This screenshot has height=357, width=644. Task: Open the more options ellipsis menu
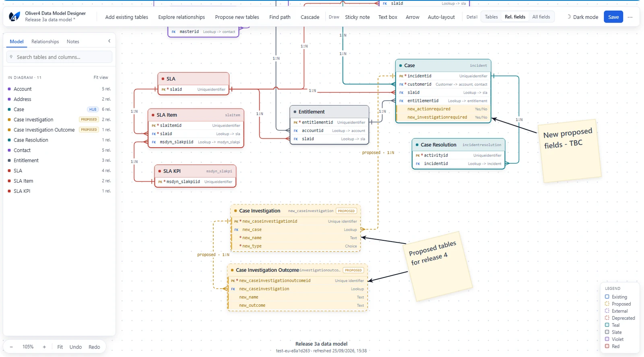tap(630, 17)
